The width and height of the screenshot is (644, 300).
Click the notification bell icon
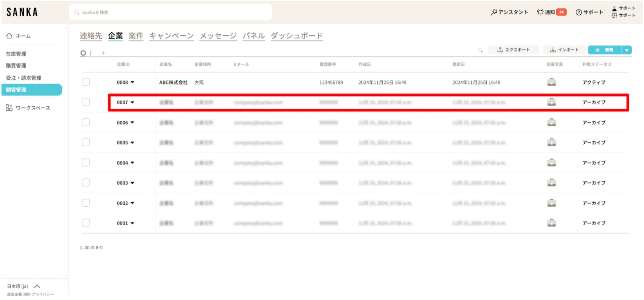pyautogui.click(x=540, y=12)
